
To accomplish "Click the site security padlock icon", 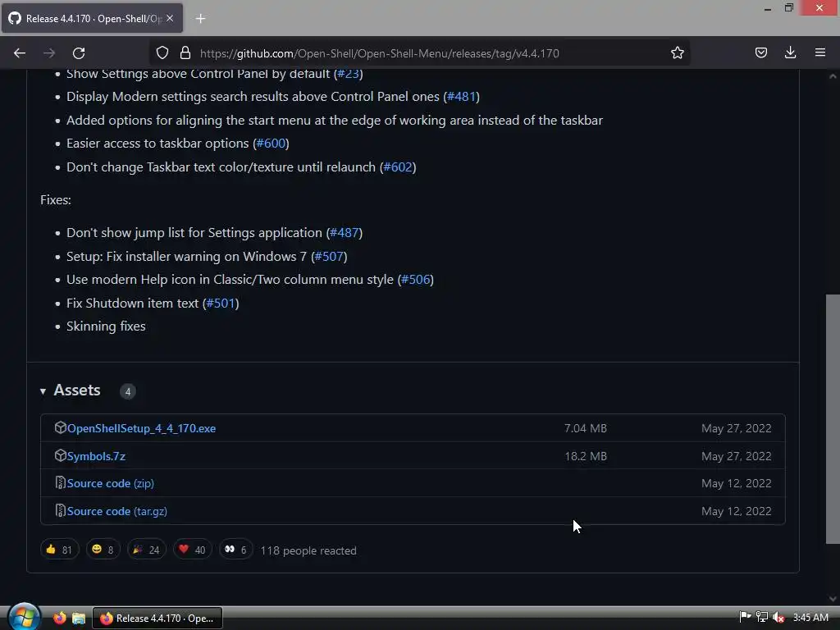I will 185,52.
